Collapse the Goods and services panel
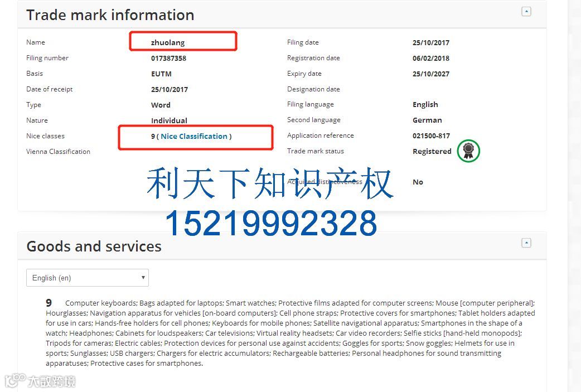 click(x=526, y=243)
